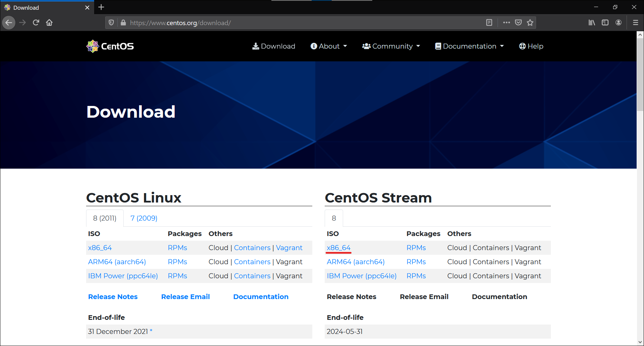Click the CentOS Linux heading
The width and height of the screenshot is (644, 346).
[134, 197]
